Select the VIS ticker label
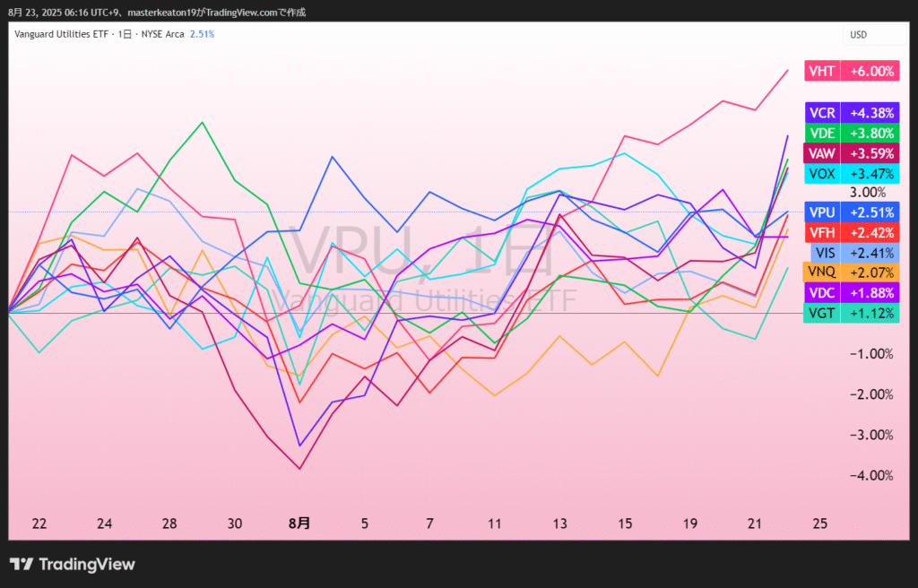 tap(825, 253)
